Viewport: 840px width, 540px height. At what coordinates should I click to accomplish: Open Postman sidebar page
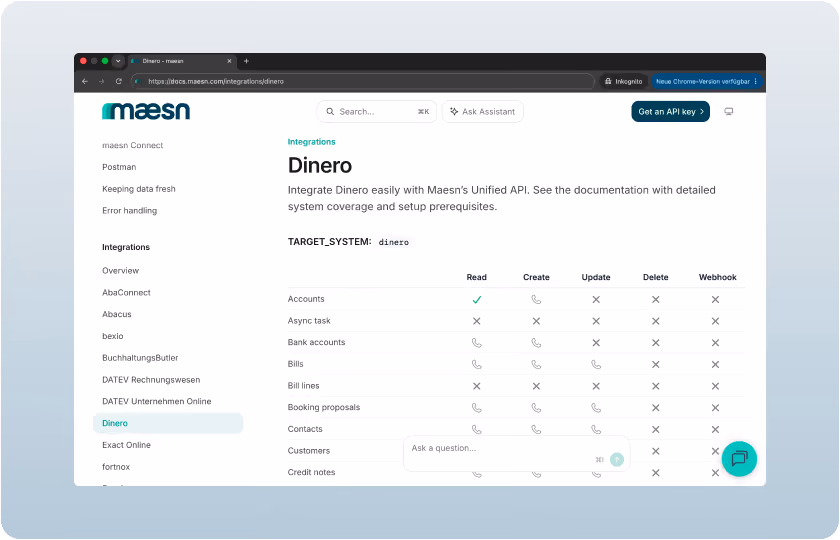(119, 167)
